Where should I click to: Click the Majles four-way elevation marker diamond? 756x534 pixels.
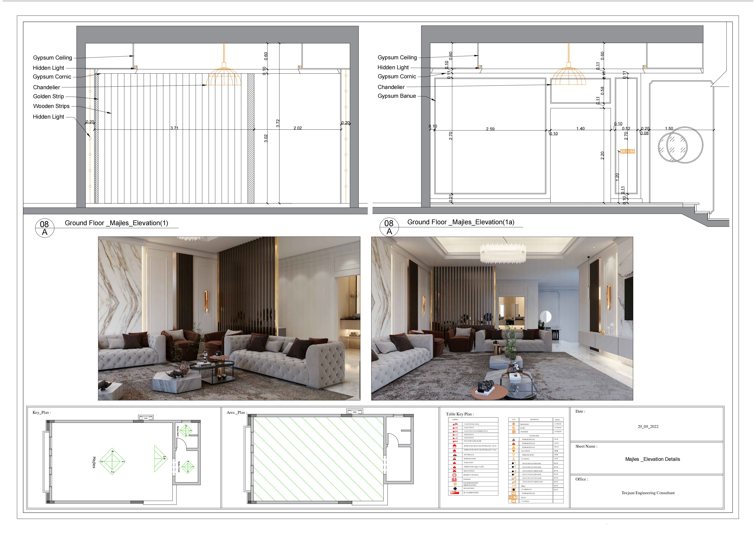click(112, 462)
